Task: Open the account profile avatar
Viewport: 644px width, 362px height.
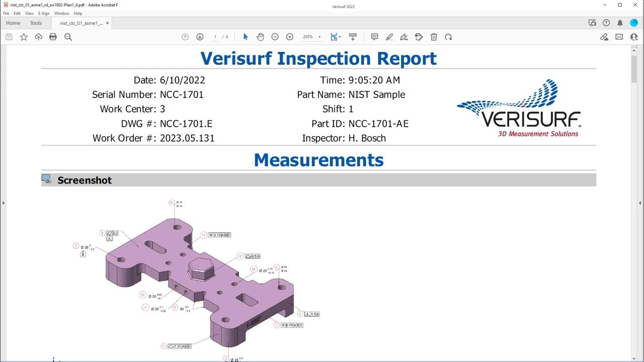Action: pos(634,23)
